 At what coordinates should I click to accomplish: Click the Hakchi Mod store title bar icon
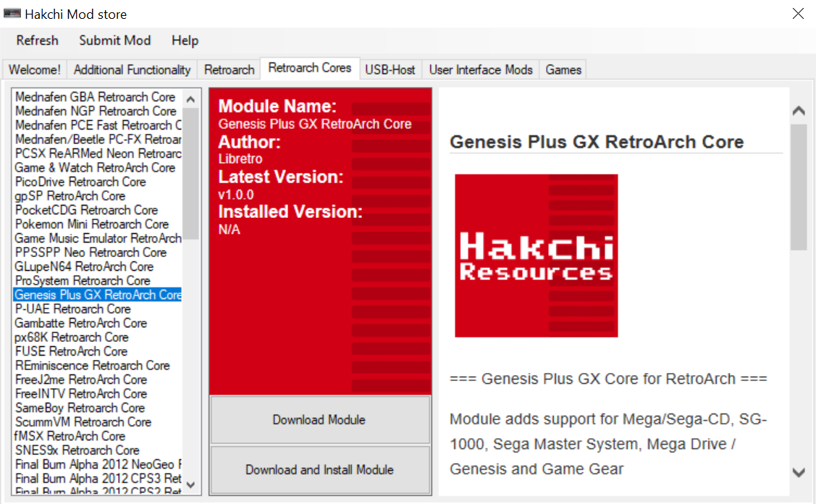[x=12, y=14]
